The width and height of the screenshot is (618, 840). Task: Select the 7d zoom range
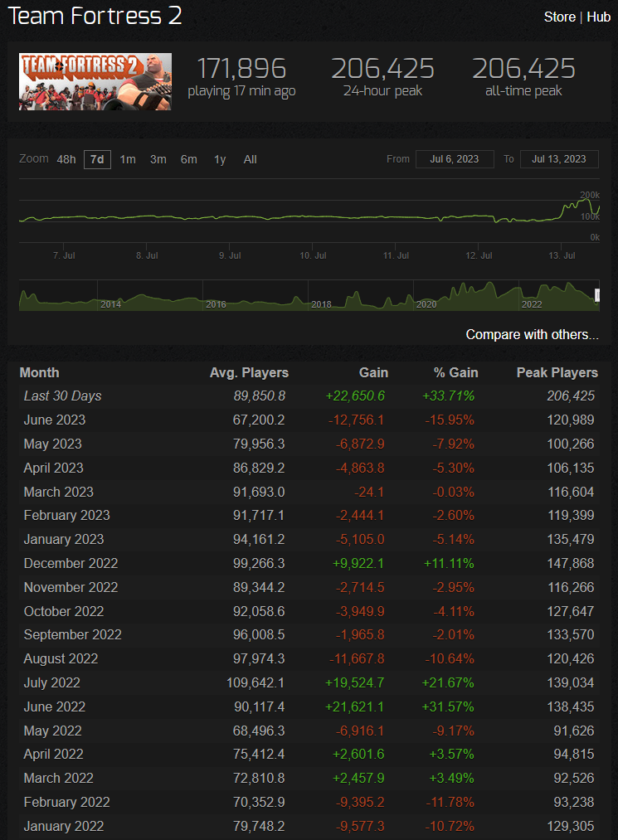(97, 160)
